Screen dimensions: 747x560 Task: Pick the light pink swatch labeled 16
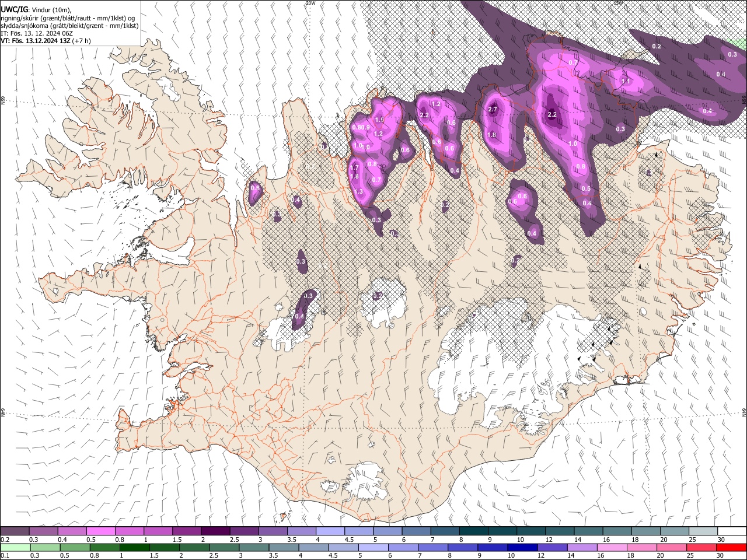click(x=612, y=547)
